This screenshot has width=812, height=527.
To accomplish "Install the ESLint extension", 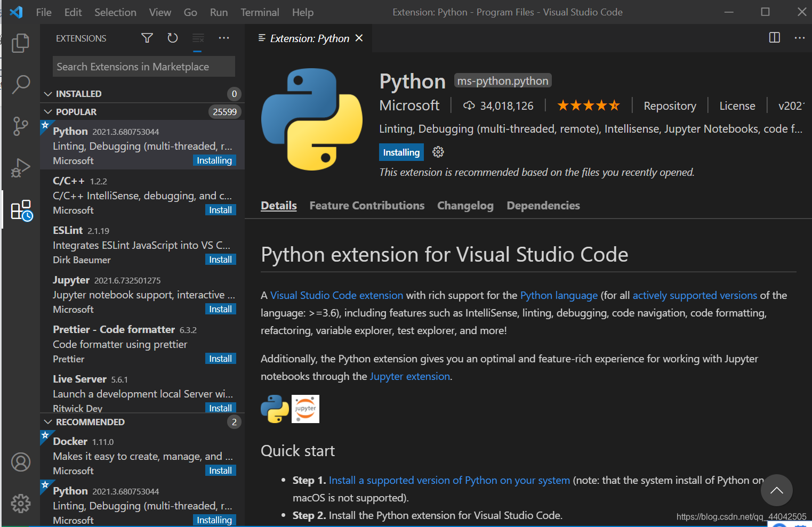I will click(x=220, y=260).
